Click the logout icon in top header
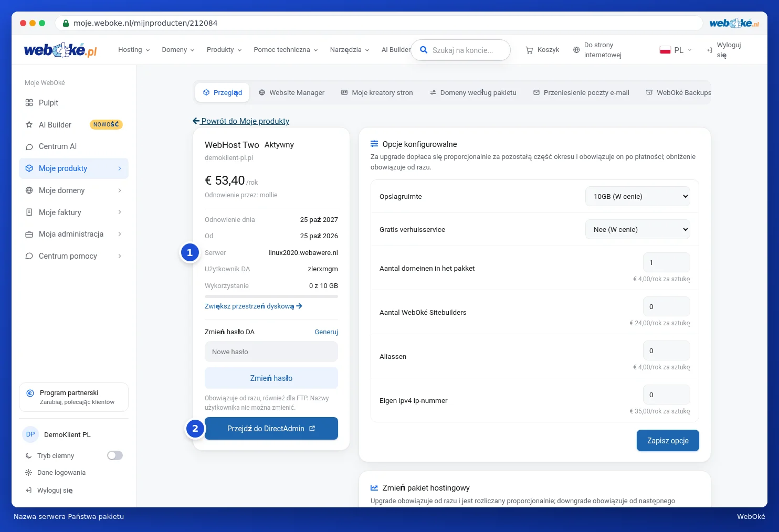Viewport: 779px width, 532px height. click(x=710, y=50)
